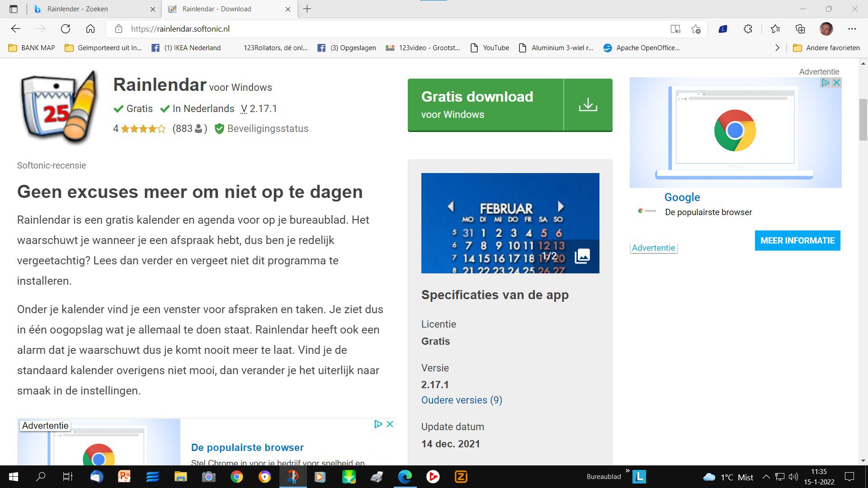The height and width of the screenshot is (488, 868).
Task: Open the tab actions menu icon
Action: pos(14,9)
